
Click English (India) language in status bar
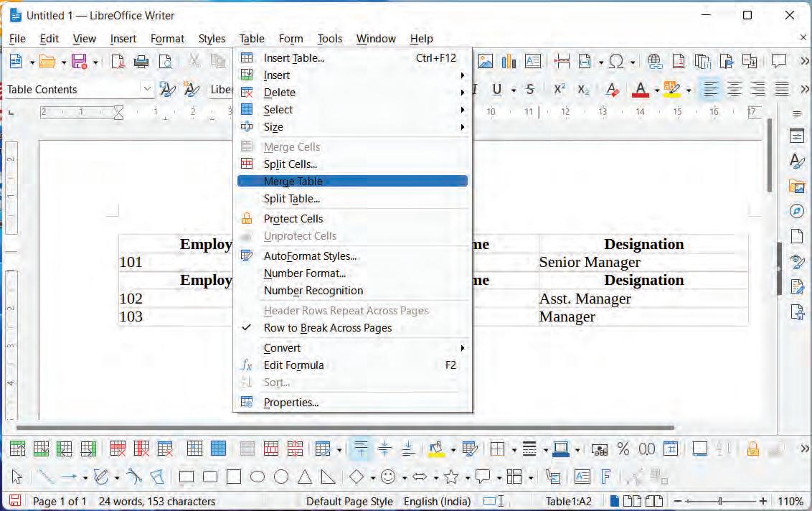437,502
